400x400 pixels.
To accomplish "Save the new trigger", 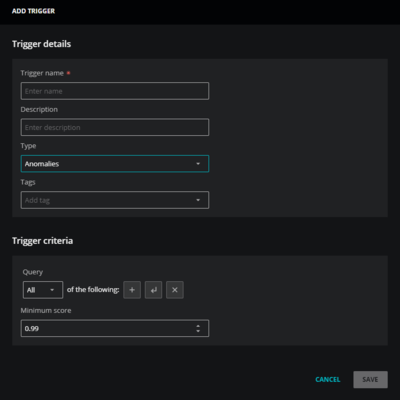I will click(x=370, y=379).
